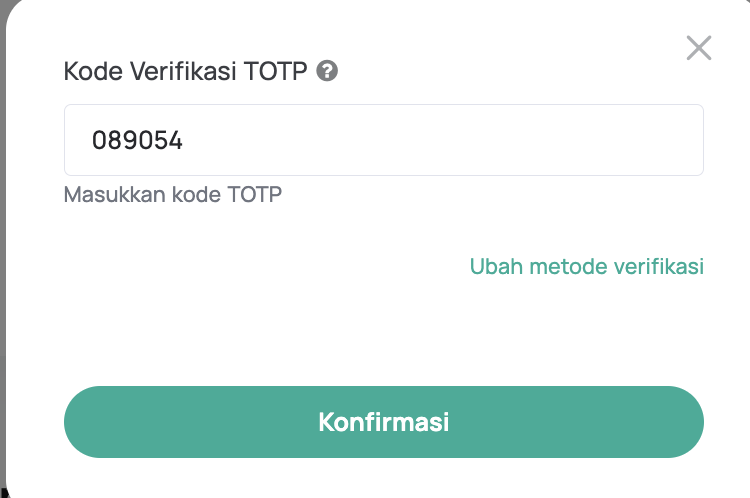Screen dimensions: 750x498
Task: Submit the code with the green Konfirmasi button
Action: coord(384,422)
